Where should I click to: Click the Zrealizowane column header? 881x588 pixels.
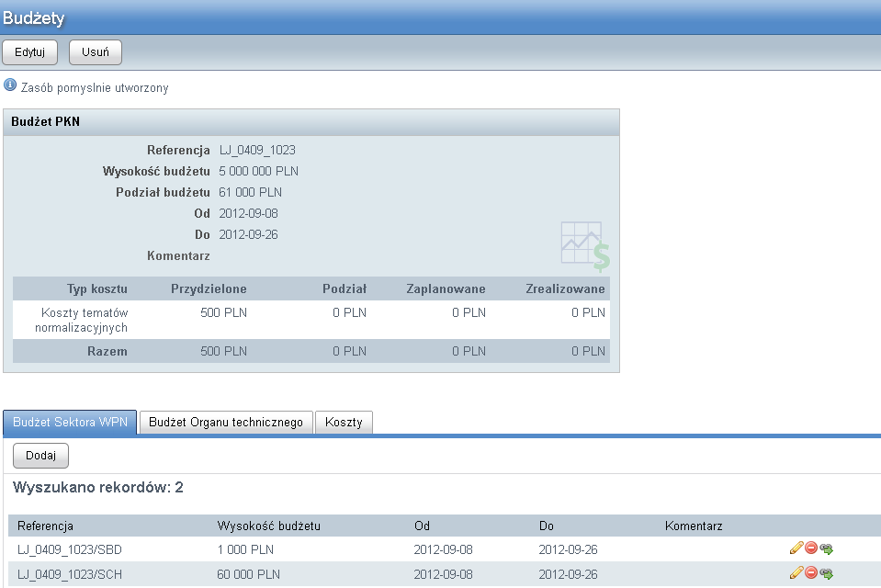tap(565, 288)
